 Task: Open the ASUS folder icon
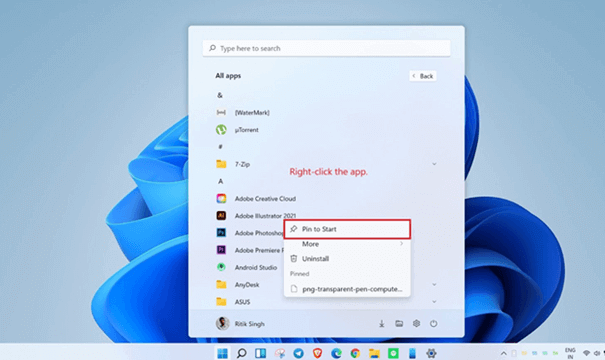click(x=221, y=301)
